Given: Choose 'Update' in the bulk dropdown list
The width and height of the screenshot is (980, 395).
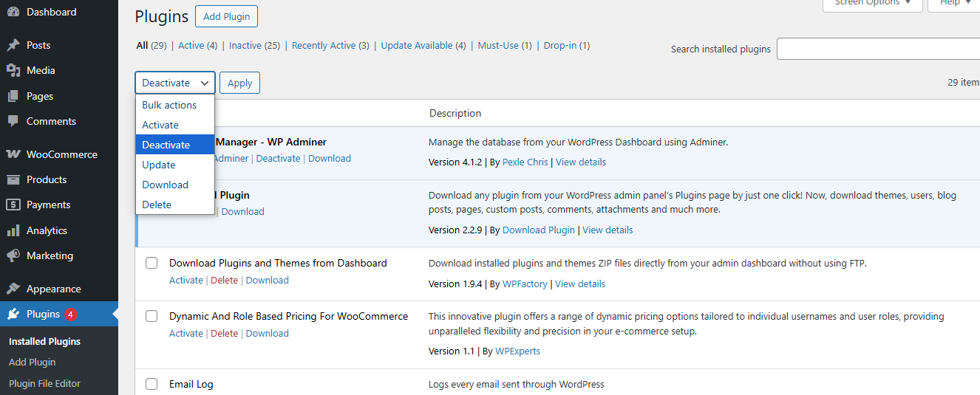Looking at the screenshot, I should click(175, 165).
